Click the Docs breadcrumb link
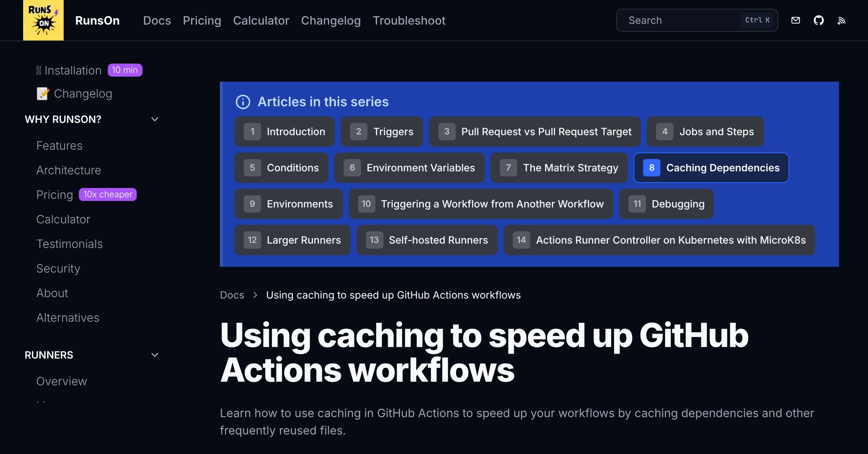Image resolution: width=868 pixels, height=454 pixels. (x=232, y=295)
